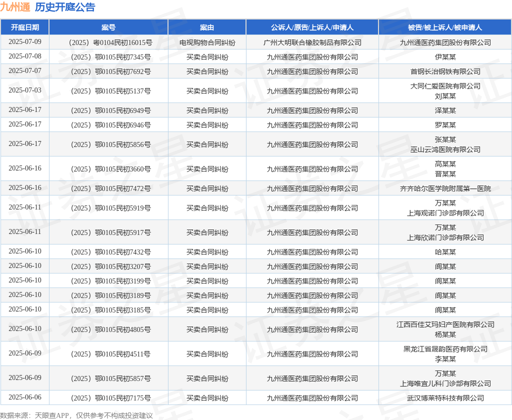Click defendant 哈某某

coord(445,252)
